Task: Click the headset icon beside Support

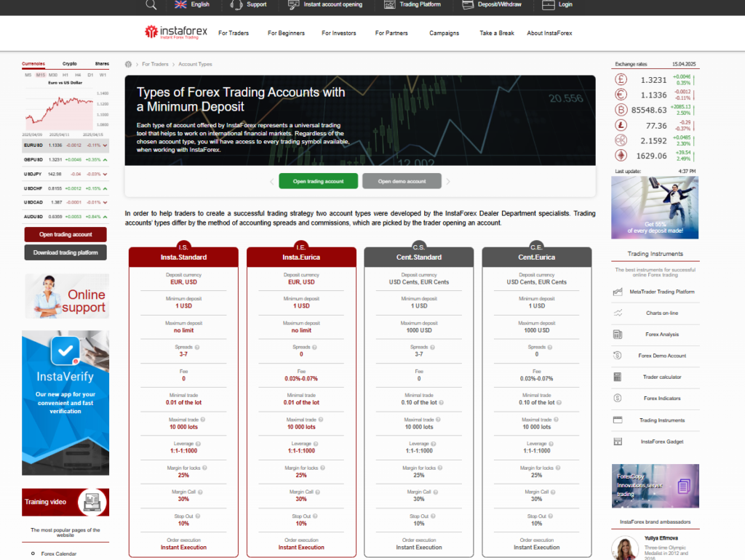Action: click(x=236, y=4)
